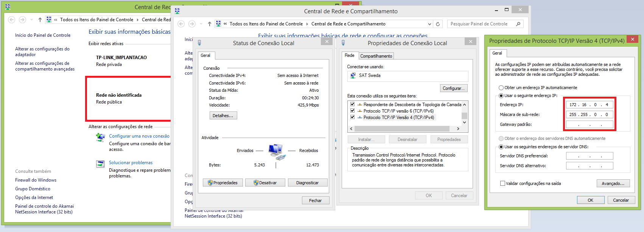Click Servidor DNS preferencial field
Screen dimensions: 644x232
[x=590, y=156]
